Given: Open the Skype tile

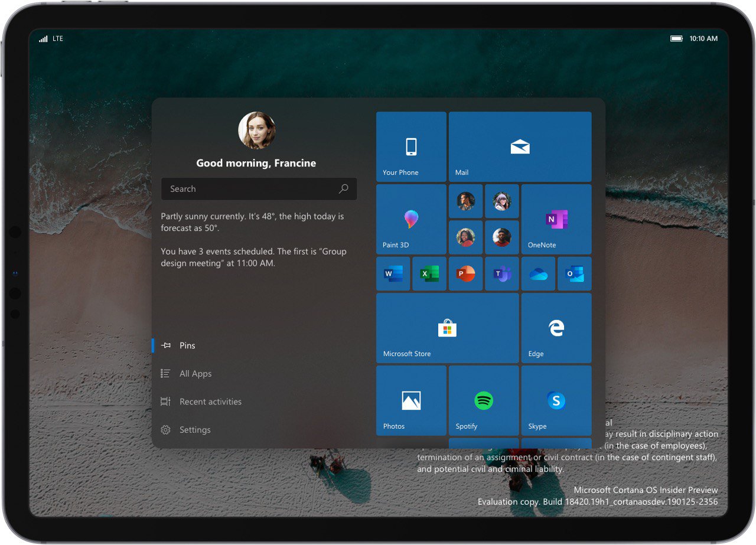Looking at the screenshot, I should point(556,400).
